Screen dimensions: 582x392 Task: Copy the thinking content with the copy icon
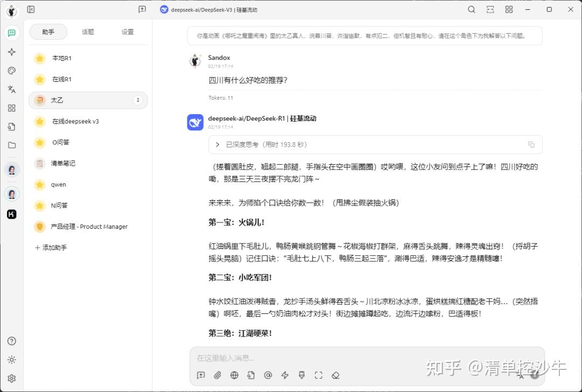pyautogui.click(x=531, y=145)
